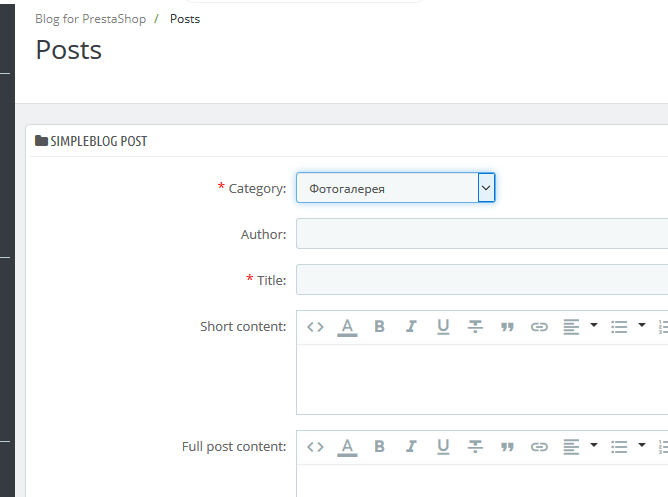Click into the Title text field
This screenshot has width=668, height=497.
[x=482, y=280]
